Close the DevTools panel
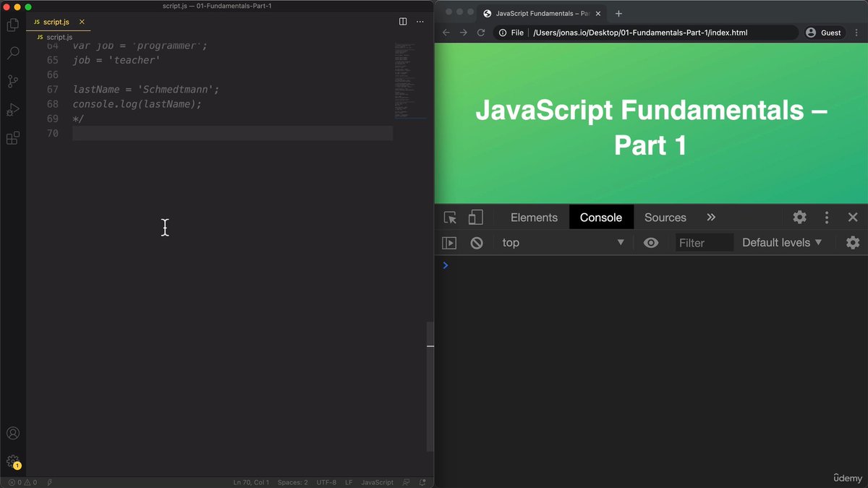Screen dimensions: 868x488 [x=853, y=218]
